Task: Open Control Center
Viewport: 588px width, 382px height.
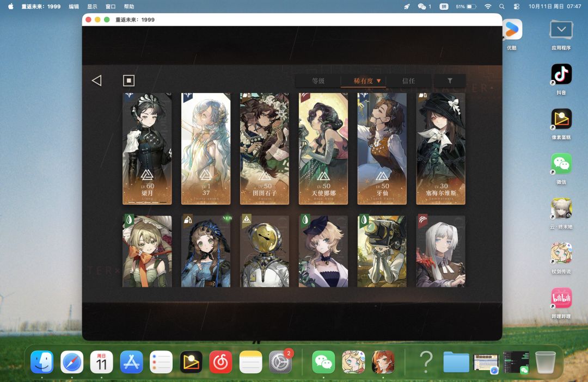Action: [516, 7]
